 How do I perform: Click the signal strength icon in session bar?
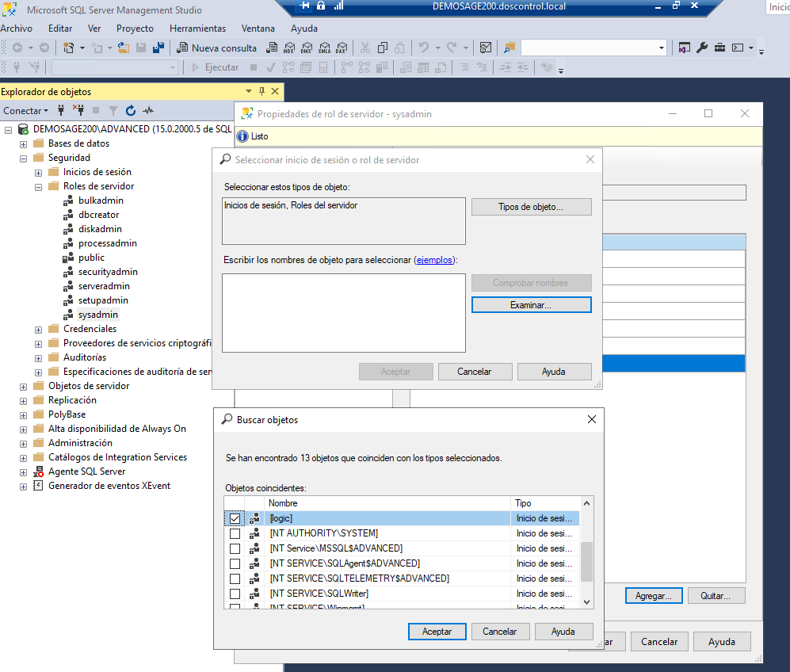pos(338,6)
